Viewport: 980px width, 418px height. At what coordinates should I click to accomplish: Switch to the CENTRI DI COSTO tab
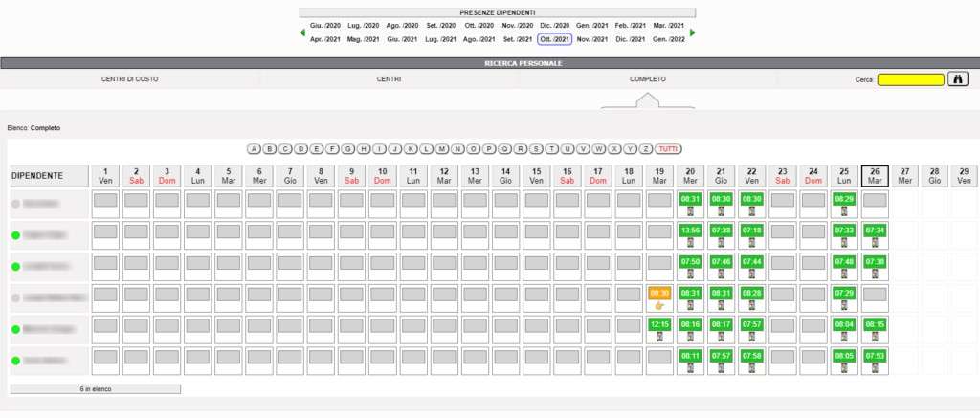[130, 79]
